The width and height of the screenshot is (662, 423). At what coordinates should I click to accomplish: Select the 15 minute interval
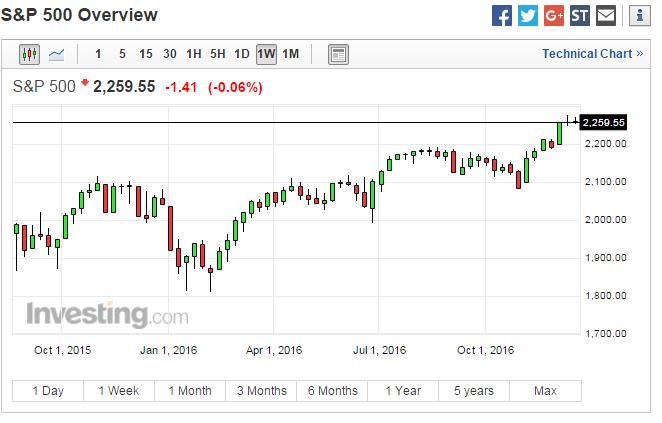tap(146, 54)
